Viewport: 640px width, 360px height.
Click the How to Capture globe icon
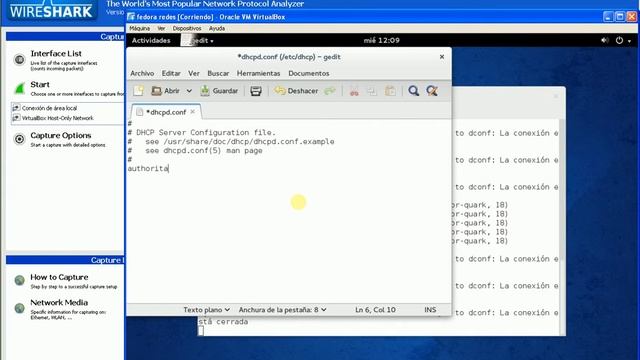pos(19,280)
